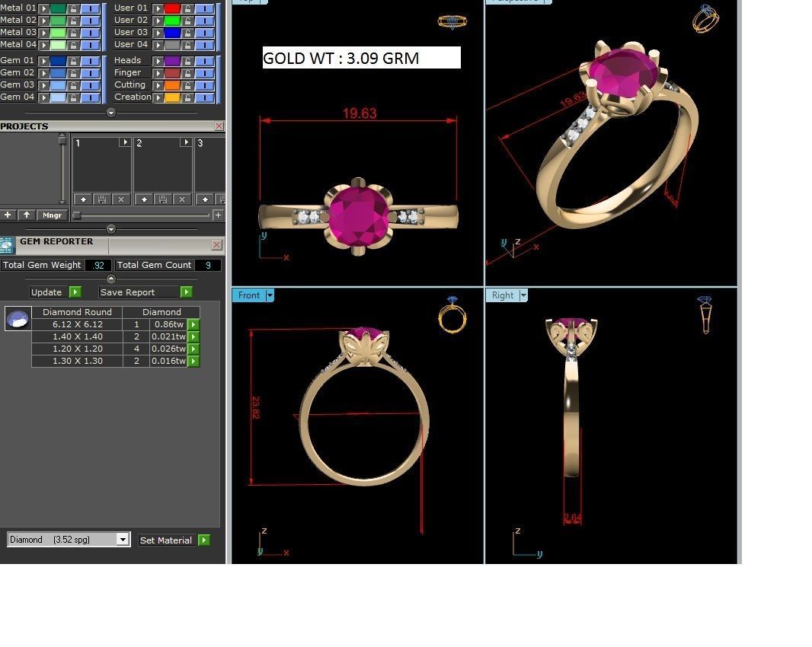
Task: Collapse the layers panel with the round arrow
Action: (x=110, y=113)
